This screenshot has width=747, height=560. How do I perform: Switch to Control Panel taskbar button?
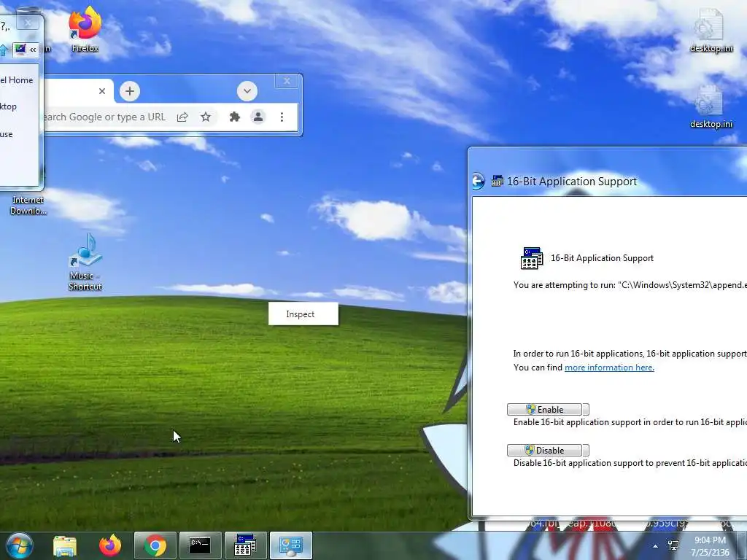pos(290,545)
